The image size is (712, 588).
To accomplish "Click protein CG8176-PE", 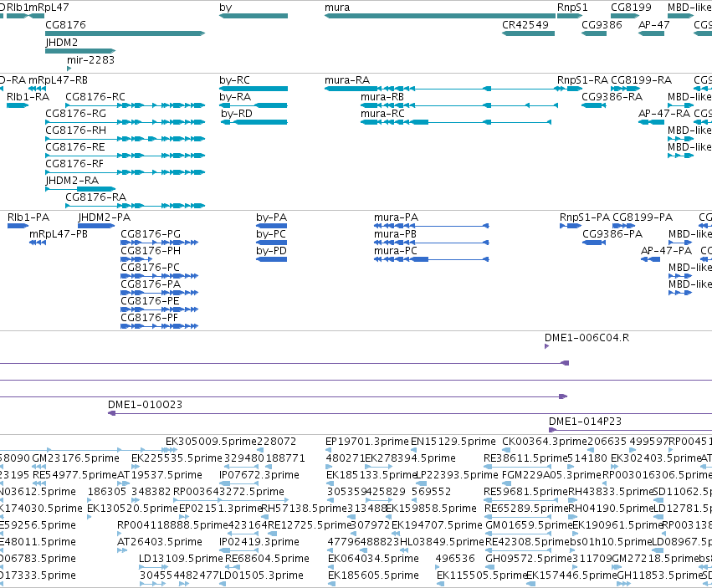I will pos(150,301).
